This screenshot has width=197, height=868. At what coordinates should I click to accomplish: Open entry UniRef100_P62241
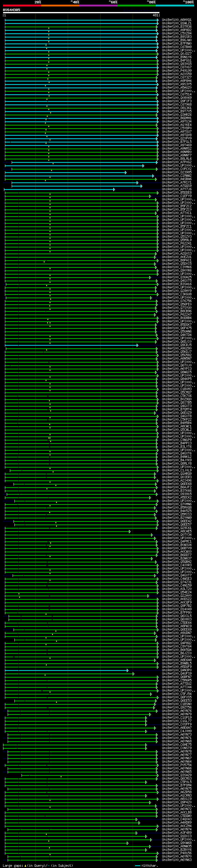[177, 243]
